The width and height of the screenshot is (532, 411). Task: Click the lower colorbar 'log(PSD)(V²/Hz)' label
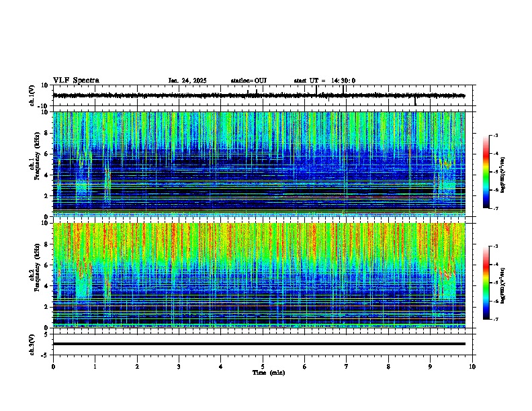[502, 286]
